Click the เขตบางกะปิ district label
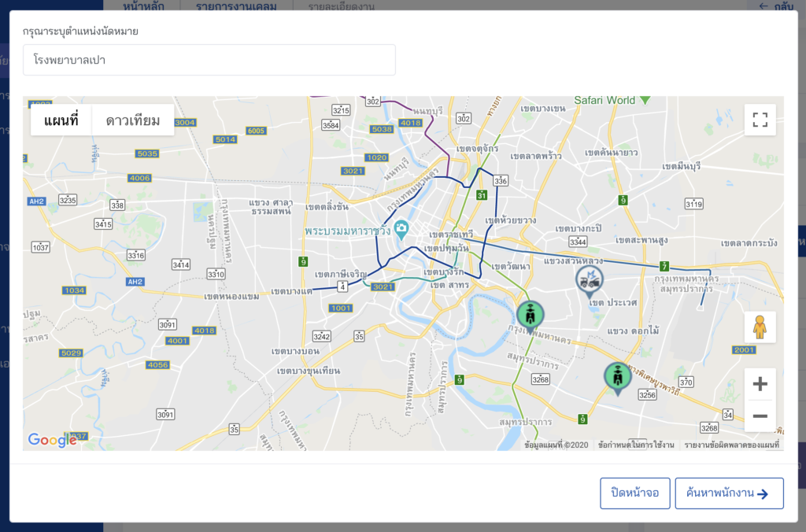This screenshot has width=806, height=532. point(579,228)
